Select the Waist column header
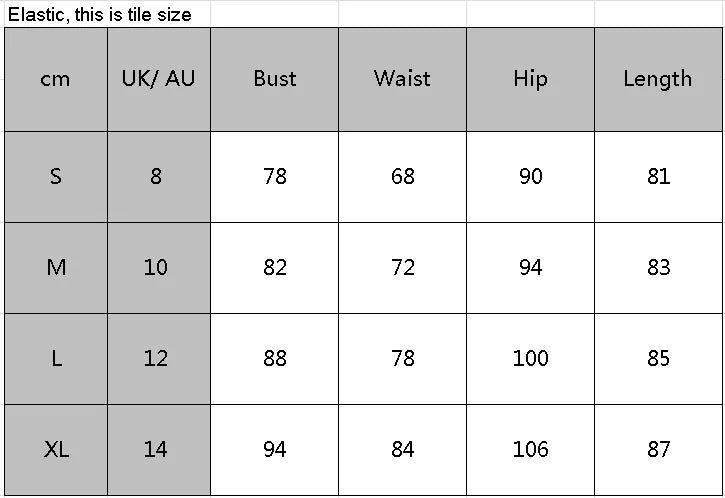Image resolution: width=725 pixels, height=498 pixels. point(402,79)
